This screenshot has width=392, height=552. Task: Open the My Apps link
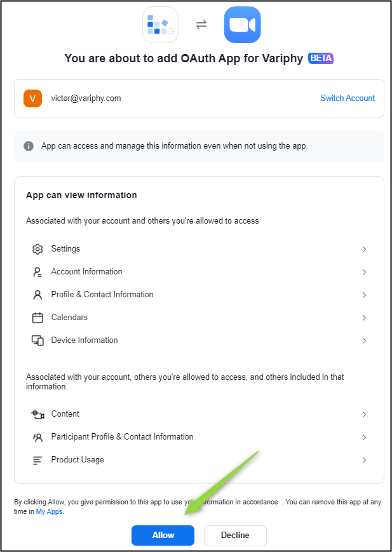pyautogui.click(x=50, y=511)
